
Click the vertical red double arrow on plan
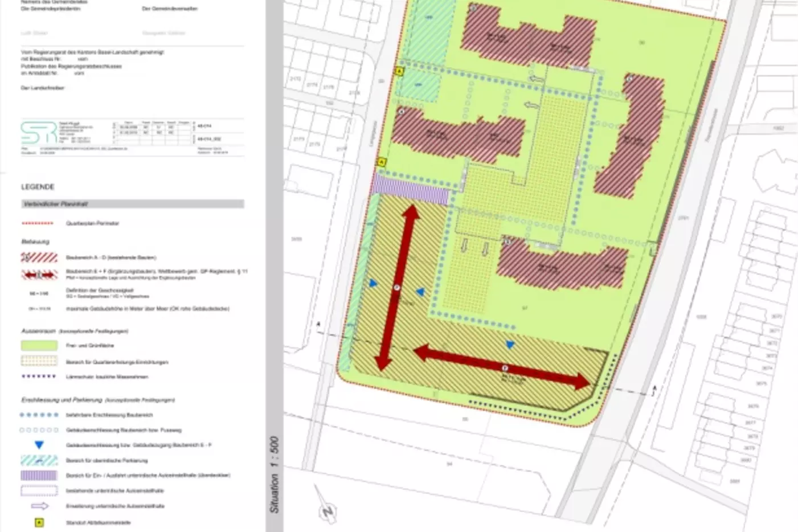(x=397, y=288)
